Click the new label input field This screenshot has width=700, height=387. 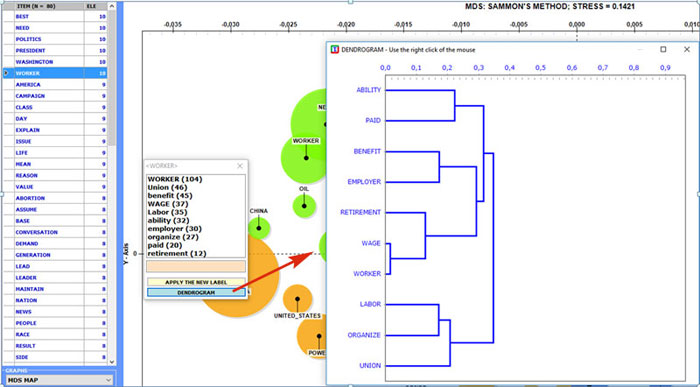point(196,266)
